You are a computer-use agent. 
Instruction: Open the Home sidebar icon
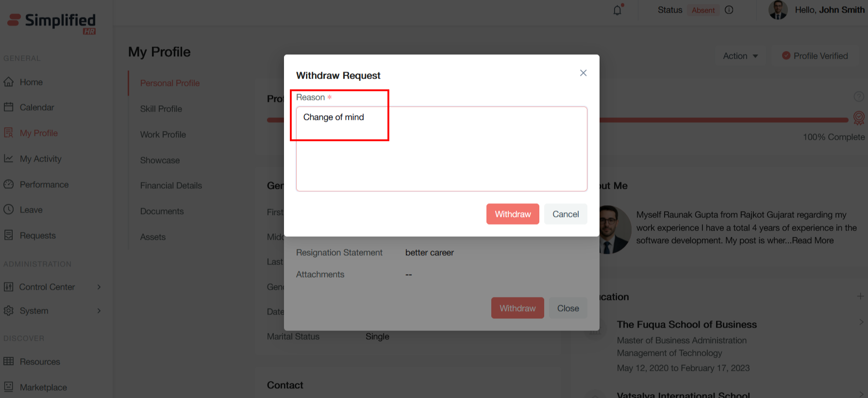click(9, 82)
